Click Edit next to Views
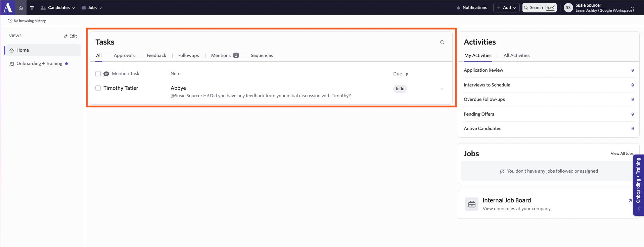Image resolution: width=644 pixels, height=247 pixels. [71, 36]
